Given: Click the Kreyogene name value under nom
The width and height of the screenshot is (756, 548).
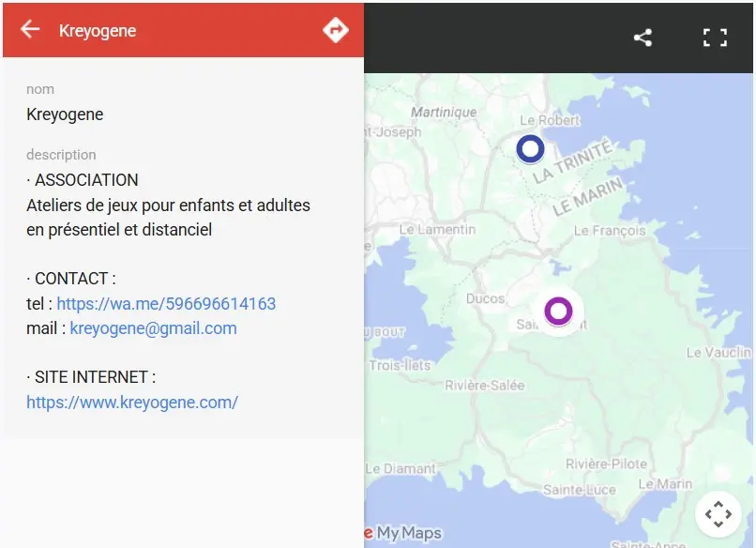Looking at the screenshot, I should tap(65, 114).
